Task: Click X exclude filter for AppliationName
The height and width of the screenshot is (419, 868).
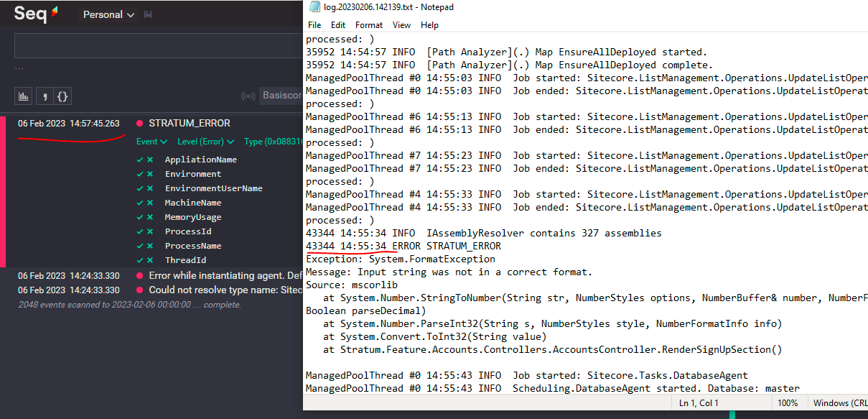Action: (x=150, y=160)
